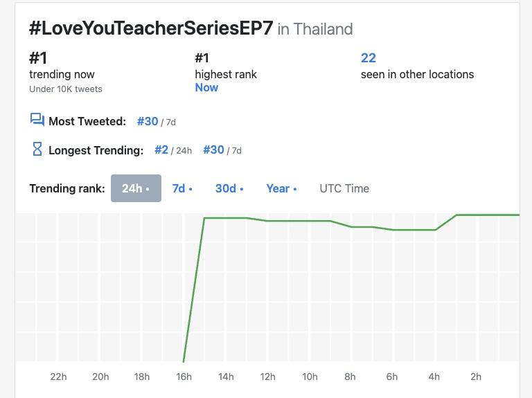Viewport: 532px width, 398px height.
Task: Click the 2h marker on the chart axis
Action: pos(476,377)
